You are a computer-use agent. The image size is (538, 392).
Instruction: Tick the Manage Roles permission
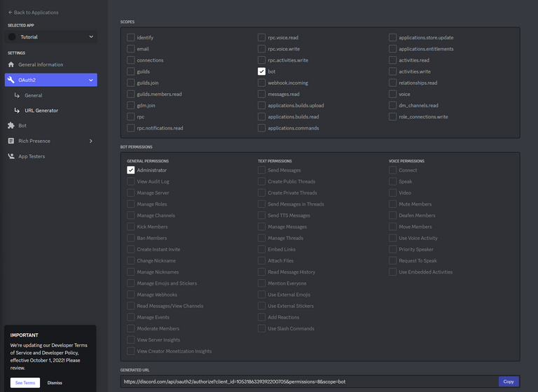(x=131, y=204)
